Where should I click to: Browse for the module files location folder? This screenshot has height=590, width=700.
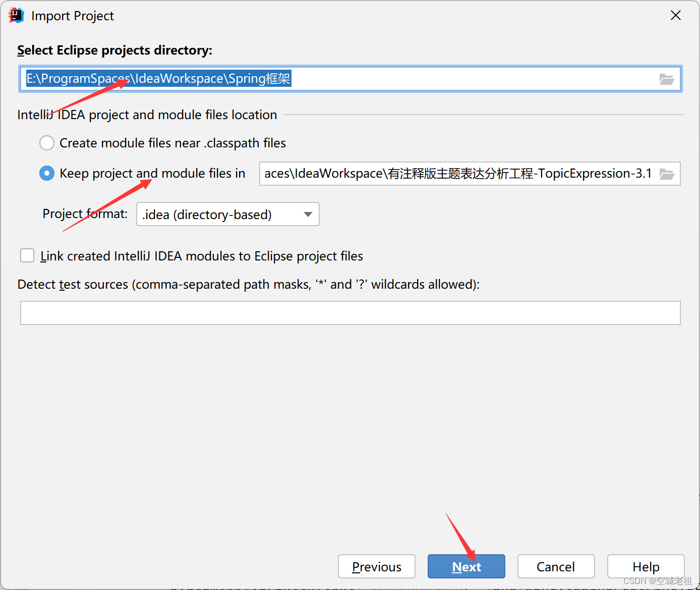point(667,174)
